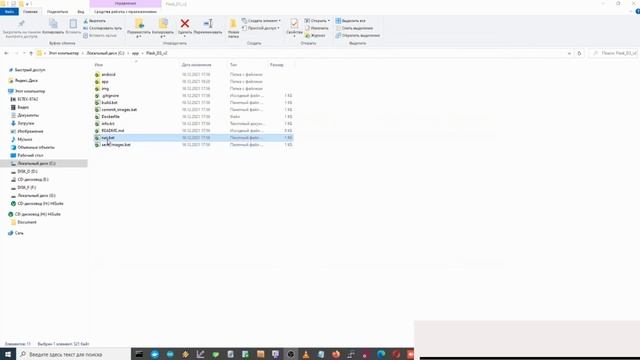
Task: Open terminal black icon in taskbar
Action: 139,354
